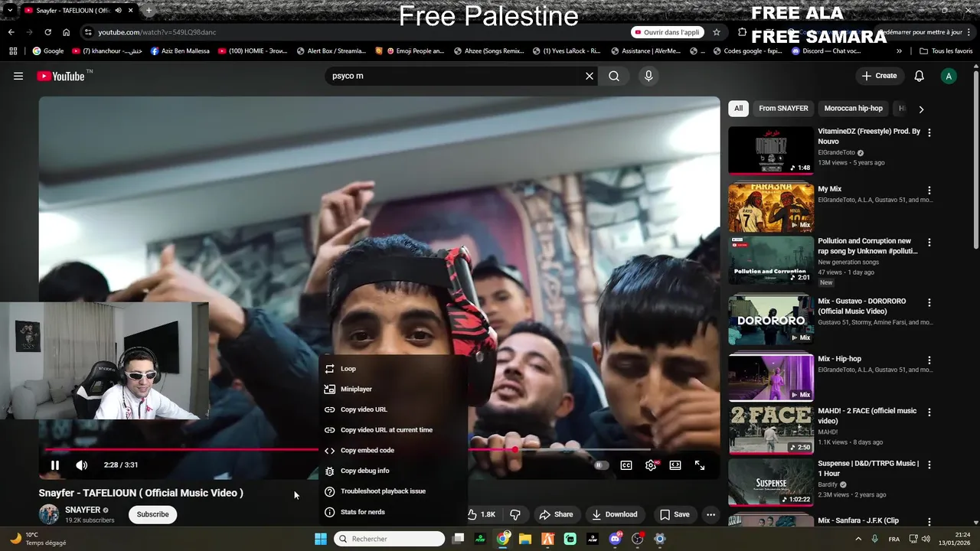Select Copy video URL
Image resolution: width=980 pixels, height=551 pixels.
[x=394, y=409]
